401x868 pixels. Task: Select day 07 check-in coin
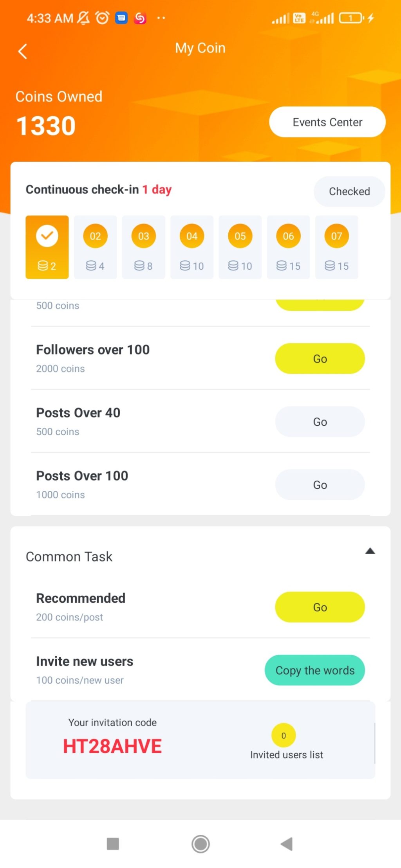coord(336,236)
